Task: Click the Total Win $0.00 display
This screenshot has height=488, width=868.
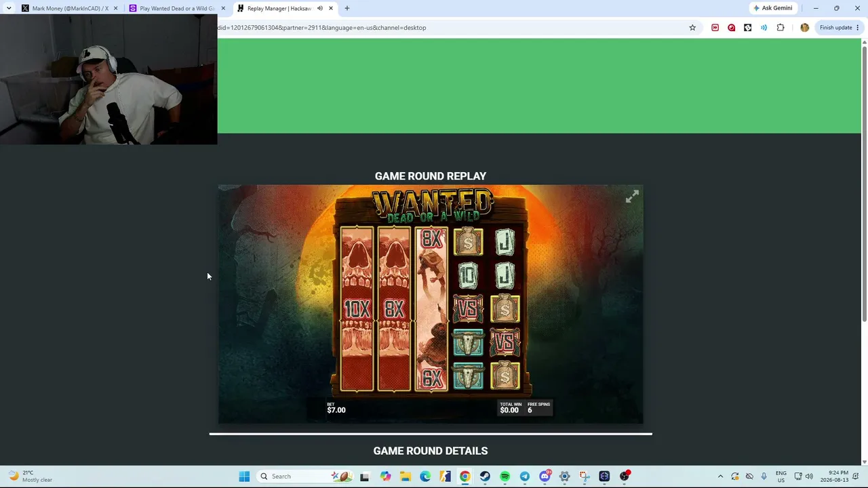Action: coord(511,407)
